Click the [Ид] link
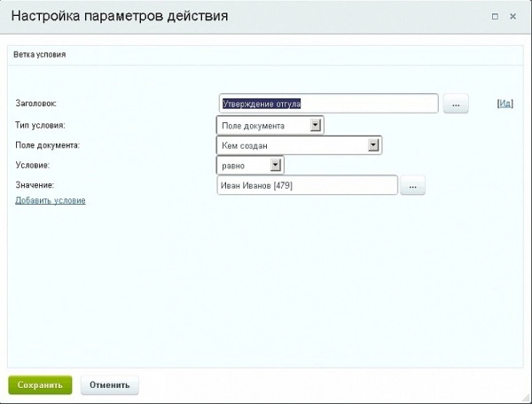This screenshot has height=404, width=532. 505,105
